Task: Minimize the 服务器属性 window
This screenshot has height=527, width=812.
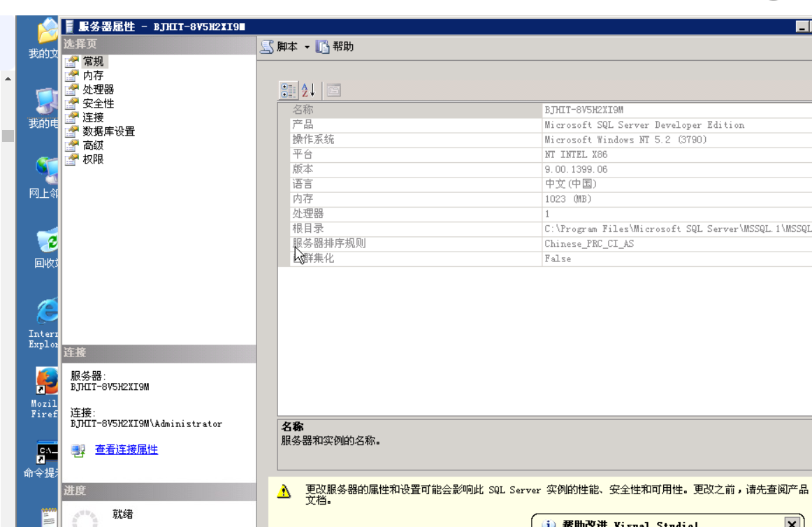Action: pyautogui.click(x=802, y=27)
